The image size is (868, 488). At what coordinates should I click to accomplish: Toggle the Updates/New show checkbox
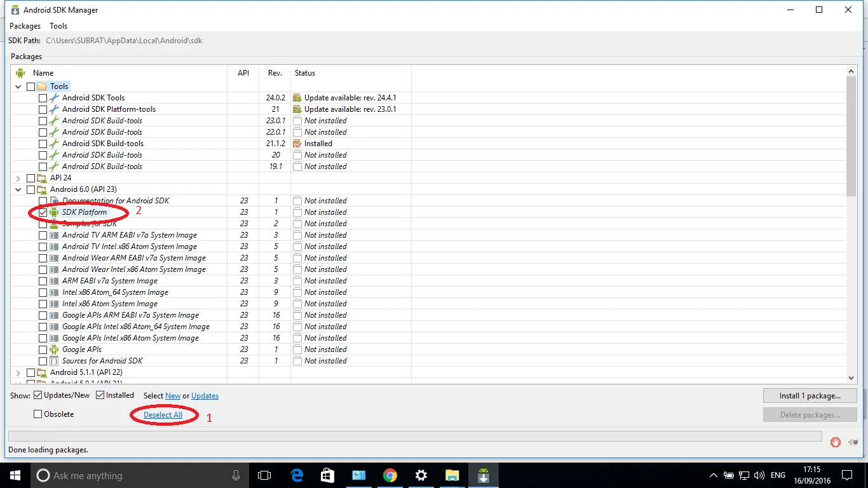pyautogui.click(x=38, y=395)
